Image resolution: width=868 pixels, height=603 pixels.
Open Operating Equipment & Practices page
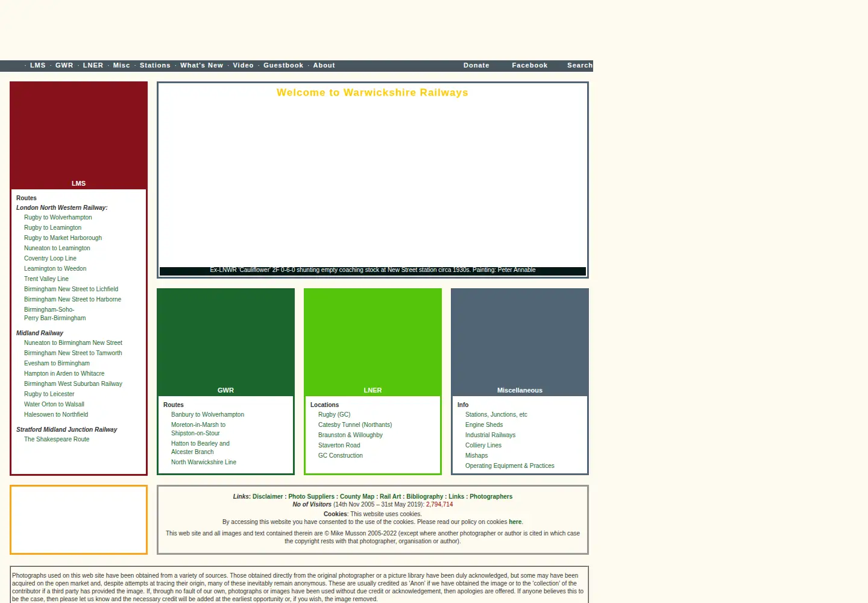coord(510,466)
